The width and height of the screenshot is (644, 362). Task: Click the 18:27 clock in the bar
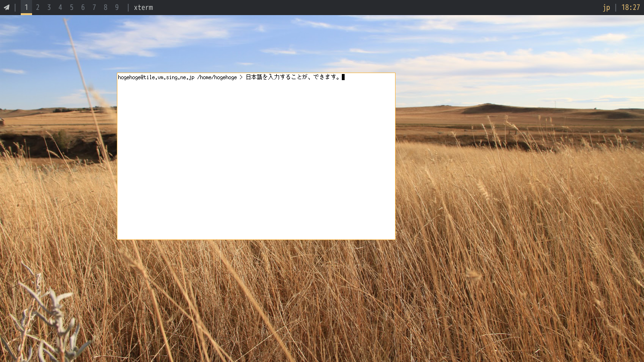(631, 8)
